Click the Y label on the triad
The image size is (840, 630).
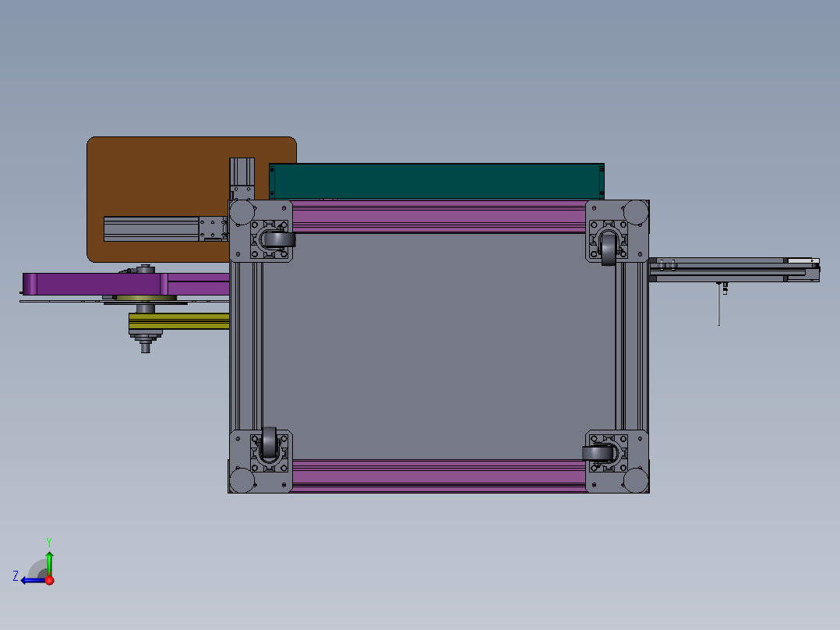(49, 542)
